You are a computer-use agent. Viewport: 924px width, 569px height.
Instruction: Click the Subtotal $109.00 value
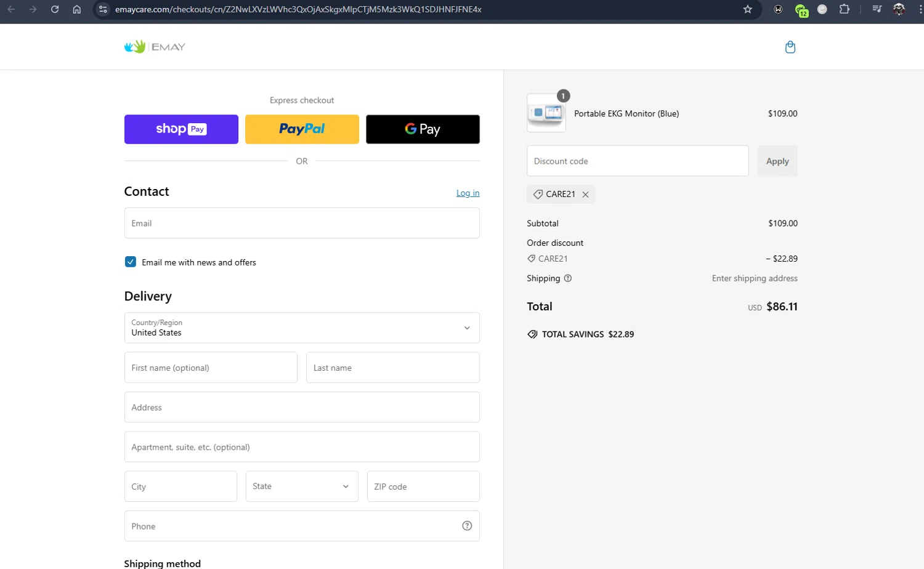782,224
